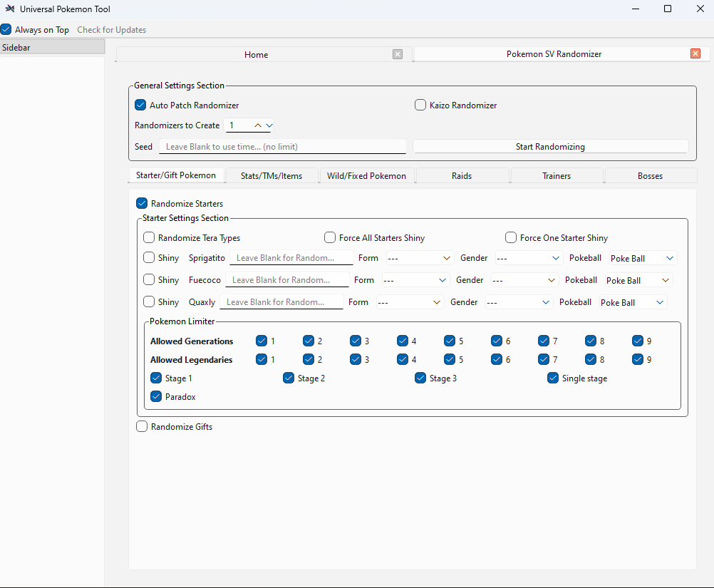Open Quaxly's Pokeball dropdown
714x588 pixels.
click(x=632, y=302)
